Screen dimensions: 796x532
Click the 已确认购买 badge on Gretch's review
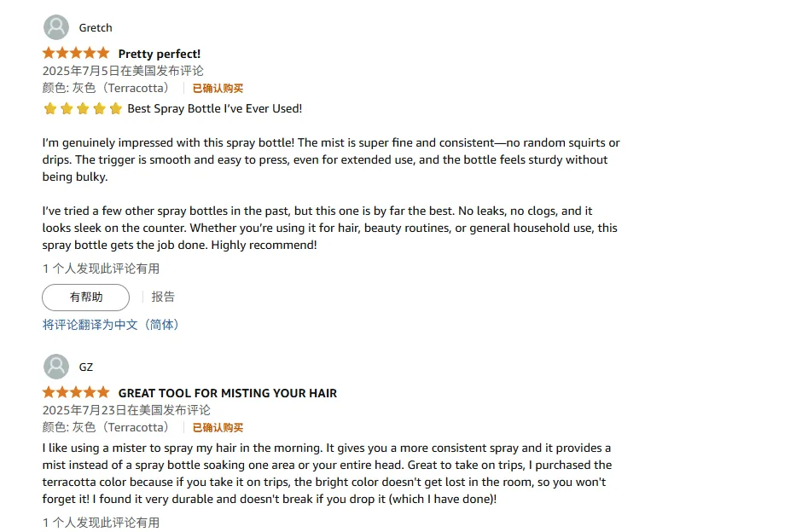[x=217, y=88]
